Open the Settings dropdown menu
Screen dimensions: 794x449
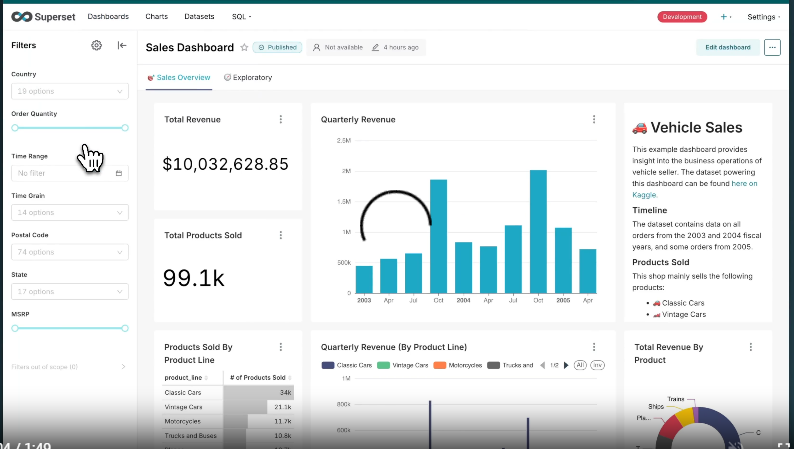(763, 17)
